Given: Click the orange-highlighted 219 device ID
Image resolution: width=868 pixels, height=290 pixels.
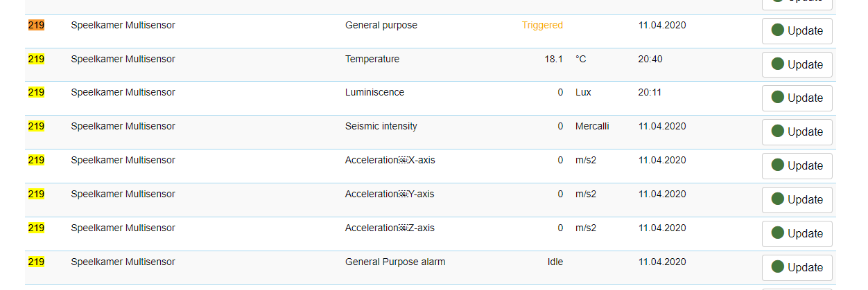Looking at the screenshot, I should (x=36, y=25).
